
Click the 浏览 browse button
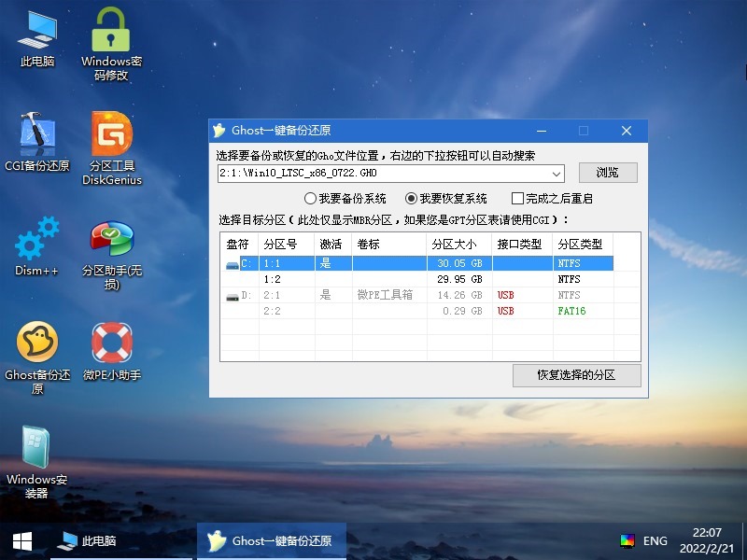tap(607, 173)
